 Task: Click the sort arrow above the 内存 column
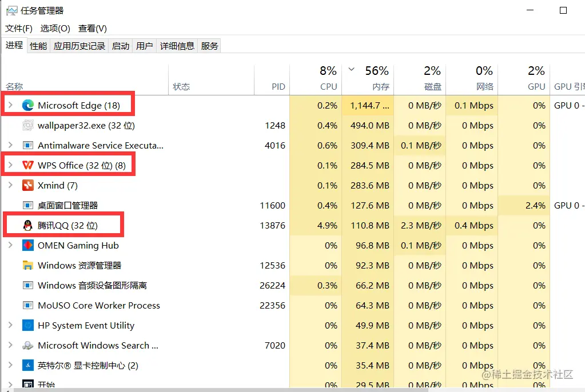tap(351, 69)
